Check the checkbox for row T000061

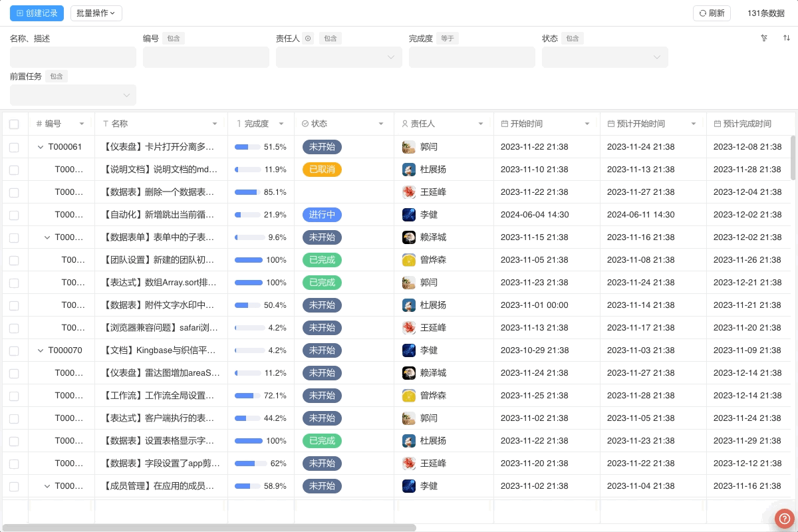coord(14,147)
